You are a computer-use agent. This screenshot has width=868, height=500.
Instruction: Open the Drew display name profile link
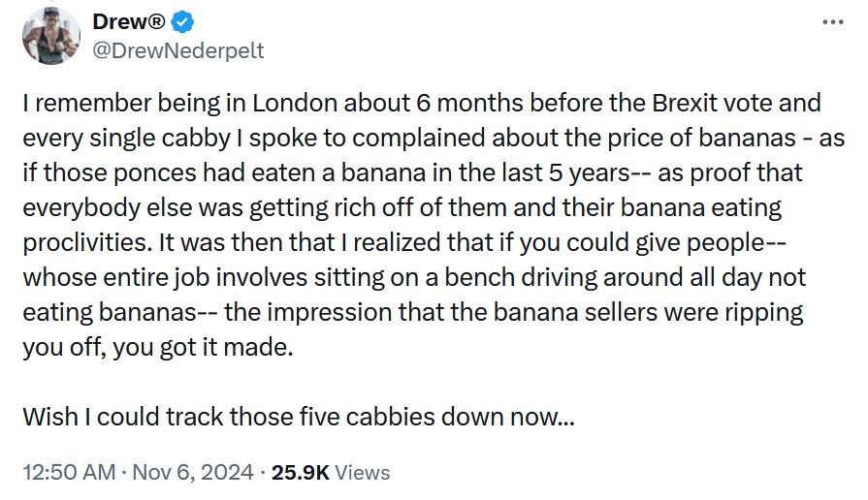[129, 21]
